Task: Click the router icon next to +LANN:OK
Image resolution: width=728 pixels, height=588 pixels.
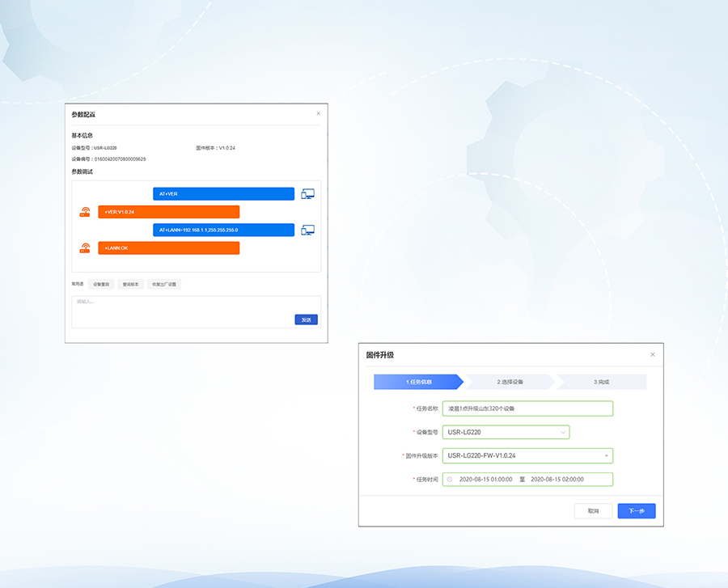Action: [85, 248]
